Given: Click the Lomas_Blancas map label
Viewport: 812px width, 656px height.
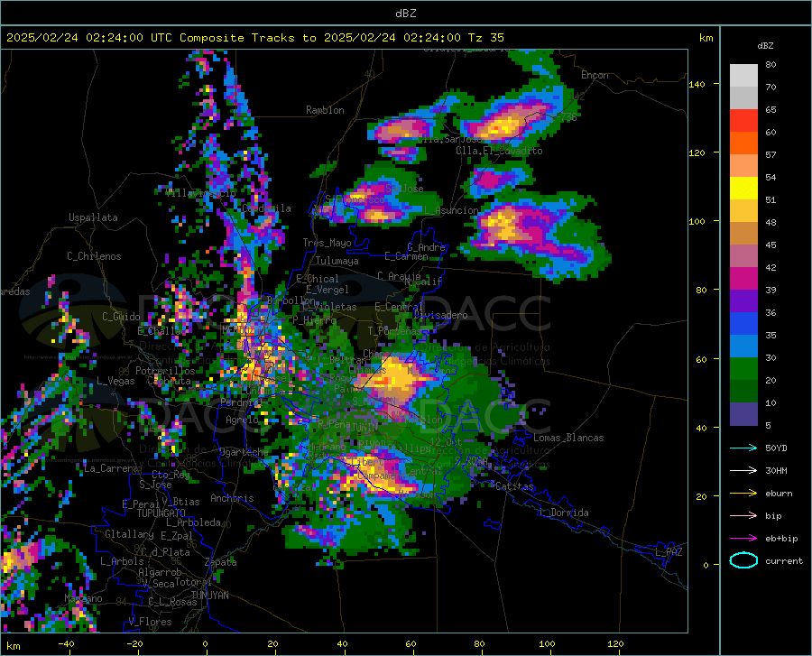Looking at the screenshot, I should [x=568, y=438].
